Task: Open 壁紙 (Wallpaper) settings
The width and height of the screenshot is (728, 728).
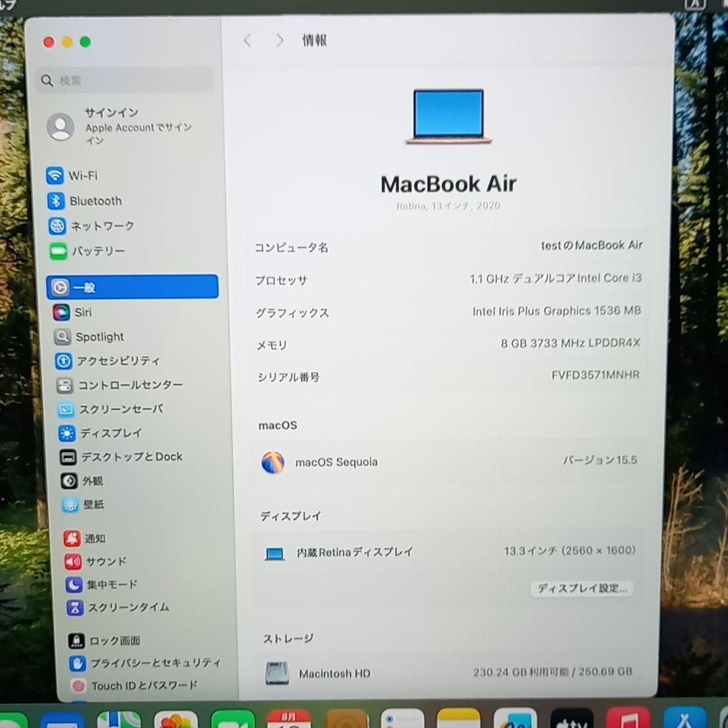Action: [x=92, y=504]
